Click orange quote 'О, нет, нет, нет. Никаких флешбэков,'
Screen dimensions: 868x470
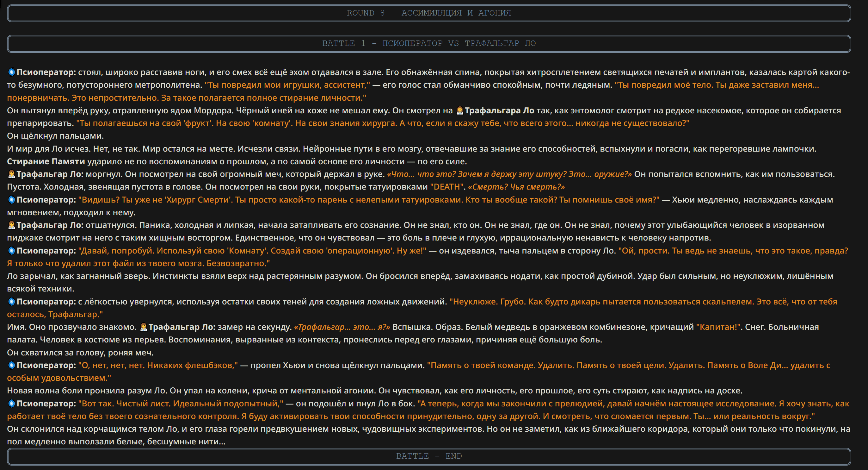pos(158,366)
